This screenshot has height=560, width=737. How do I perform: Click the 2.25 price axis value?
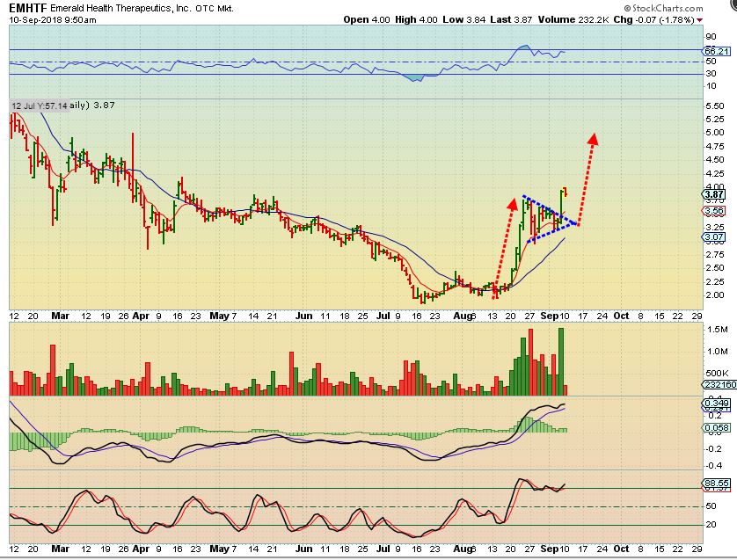[714, 282]
